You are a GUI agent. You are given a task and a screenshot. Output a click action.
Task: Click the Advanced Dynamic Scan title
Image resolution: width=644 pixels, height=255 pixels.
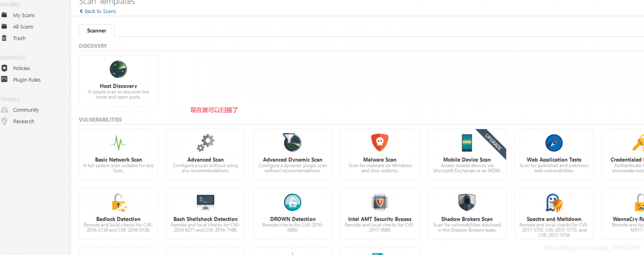(x=292, y=160)
